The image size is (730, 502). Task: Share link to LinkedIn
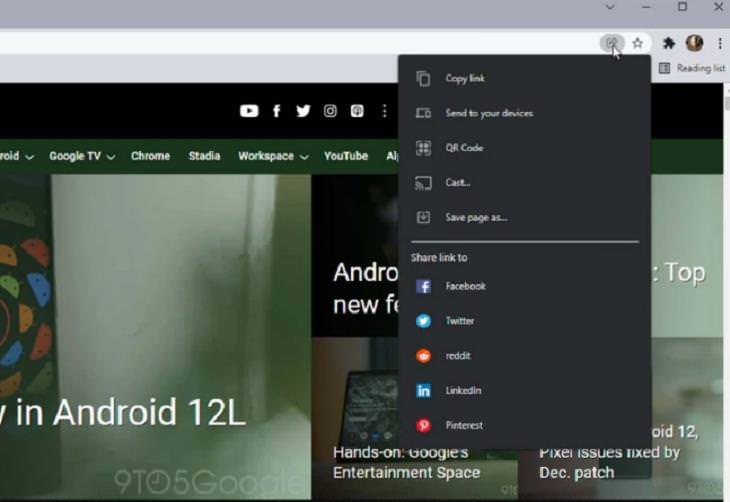(x=524, y=390)
